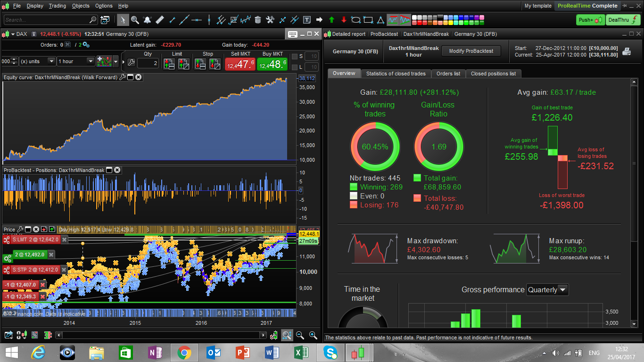This screenshot has height=362, width=644.
Task: Switch to Orders list tab
Action: [448, 74]
